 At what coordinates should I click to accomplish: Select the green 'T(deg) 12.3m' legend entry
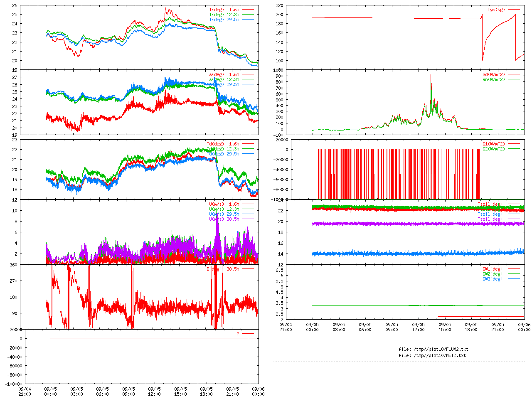(224, 15)
